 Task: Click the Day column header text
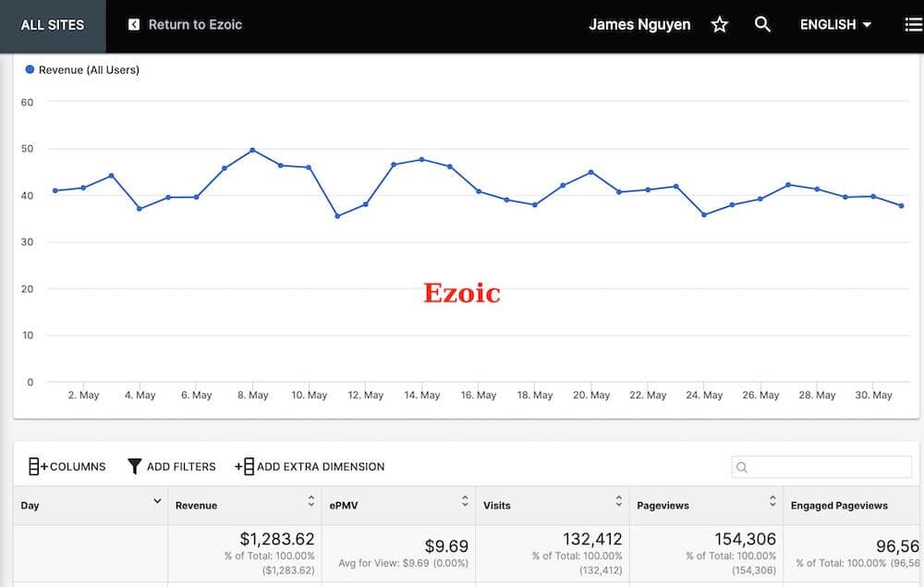pyautogui.click(x=30, y=506)
